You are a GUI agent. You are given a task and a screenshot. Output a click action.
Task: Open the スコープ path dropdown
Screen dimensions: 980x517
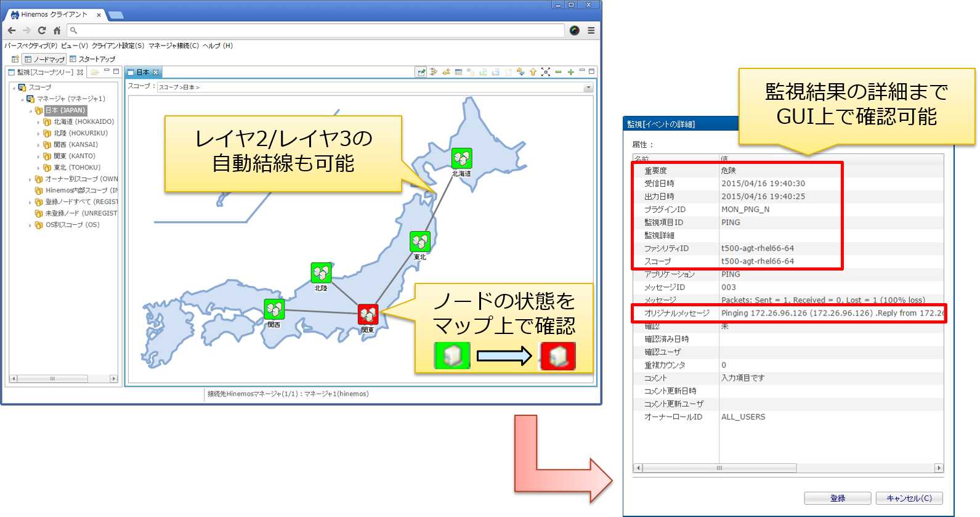588,88
